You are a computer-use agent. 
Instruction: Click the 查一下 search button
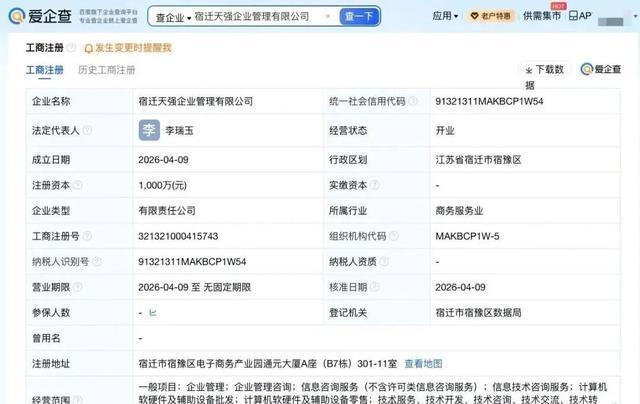coord(359,17)
